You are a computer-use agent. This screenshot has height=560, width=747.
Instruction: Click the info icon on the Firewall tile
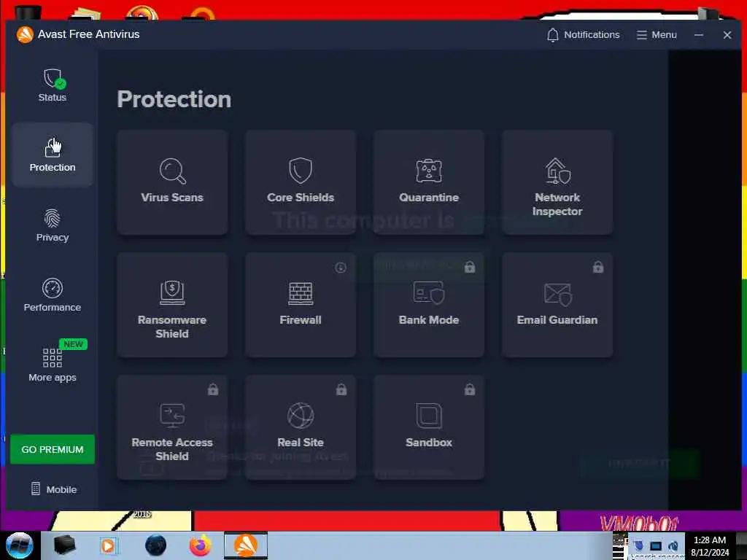tap(340, 268)
